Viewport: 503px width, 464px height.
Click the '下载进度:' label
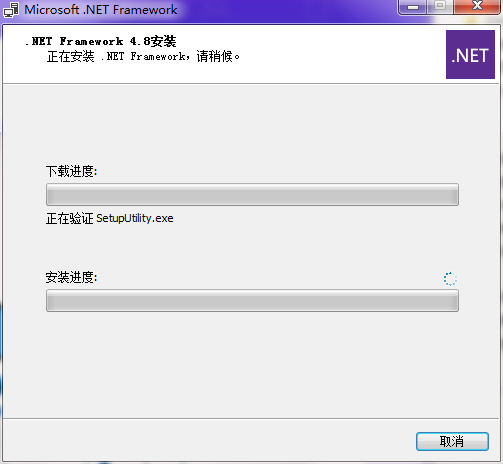[x=71, y=171]
